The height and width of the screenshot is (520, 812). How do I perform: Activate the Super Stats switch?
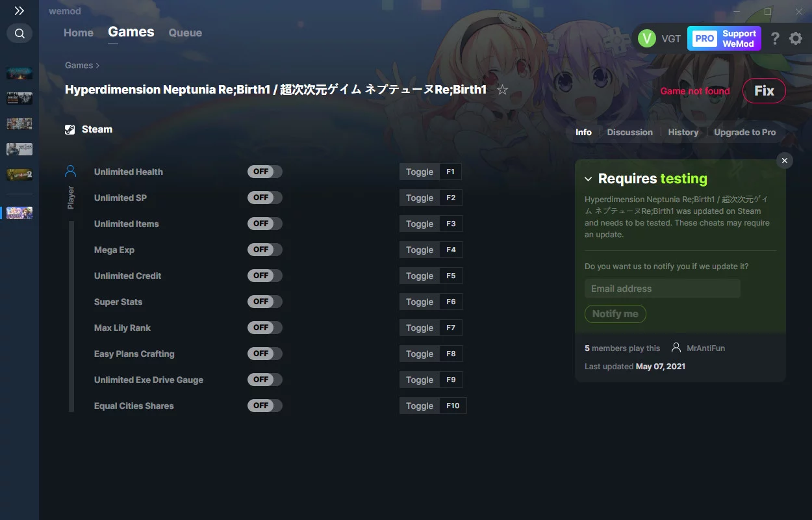click(x=265, y=302)
